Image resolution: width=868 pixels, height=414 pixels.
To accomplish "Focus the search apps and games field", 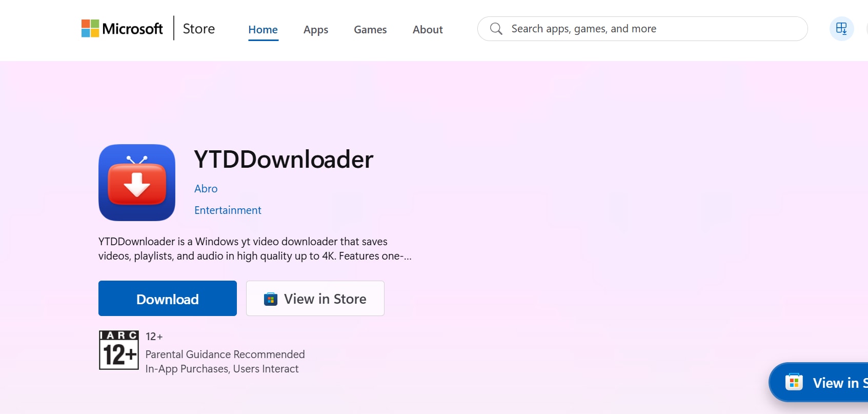I will tap(642, 29).
